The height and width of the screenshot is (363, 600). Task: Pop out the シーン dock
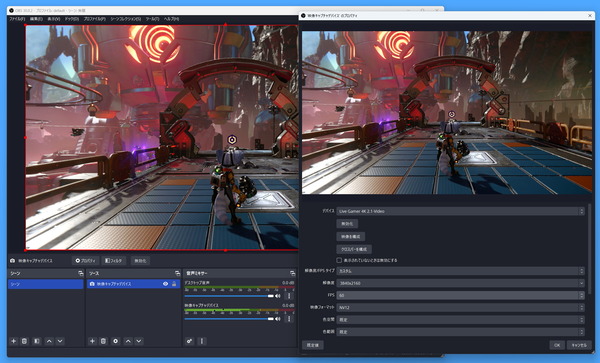pyautogui.click(x=80, y=273)
